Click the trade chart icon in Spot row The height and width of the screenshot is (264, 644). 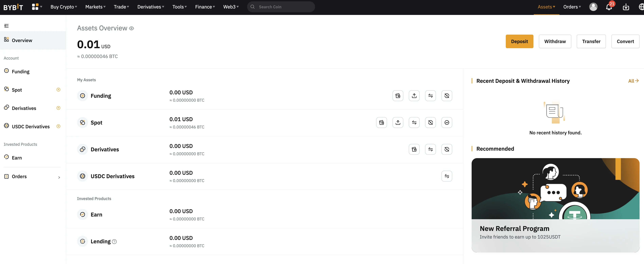click(447, 122)
